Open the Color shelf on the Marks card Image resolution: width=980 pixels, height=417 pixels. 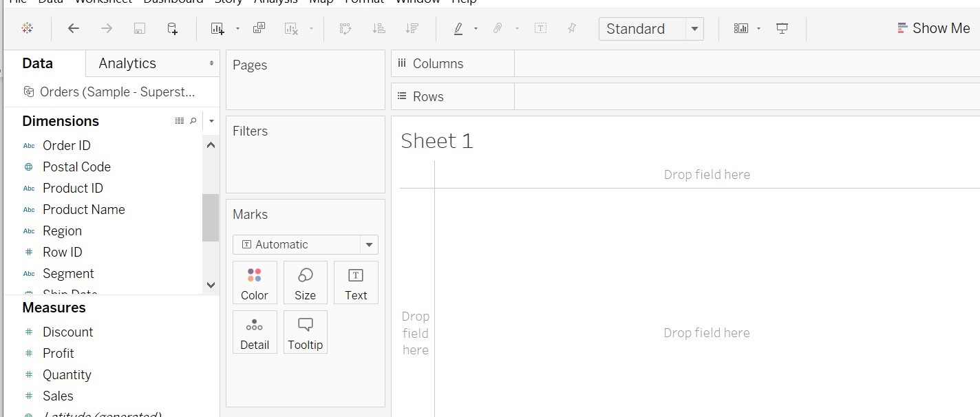click(255, 282)
